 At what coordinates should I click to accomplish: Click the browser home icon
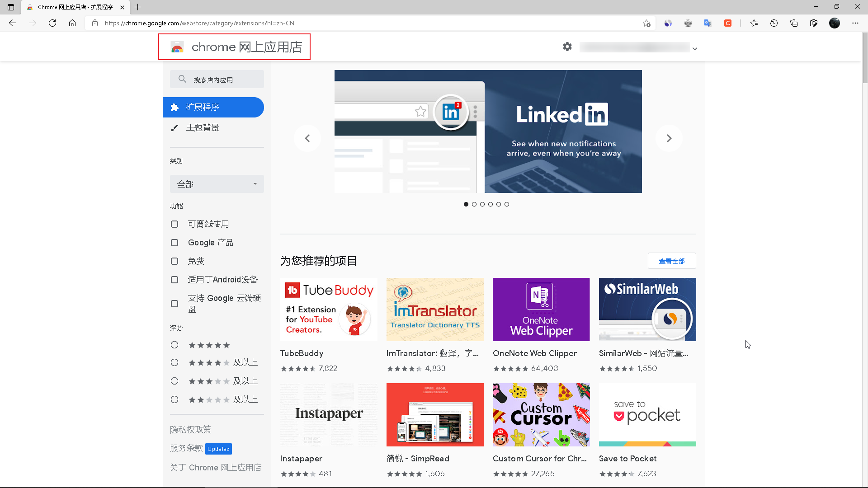(x=72, y=23)
